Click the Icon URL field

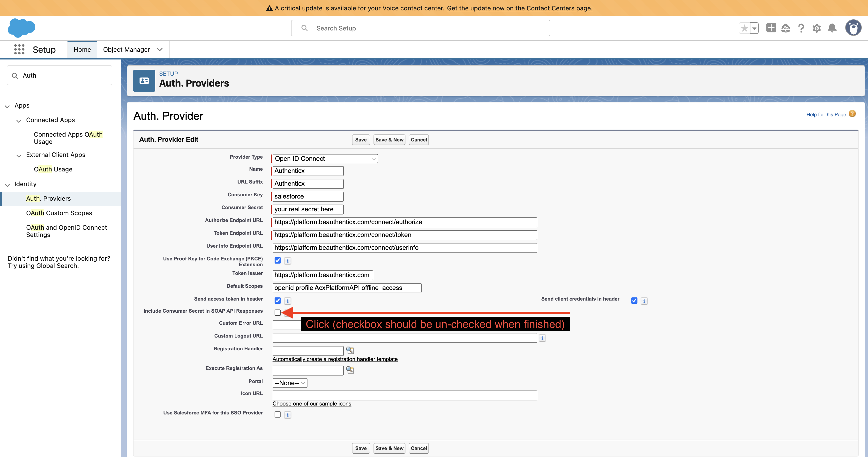[x=405, y=395]
